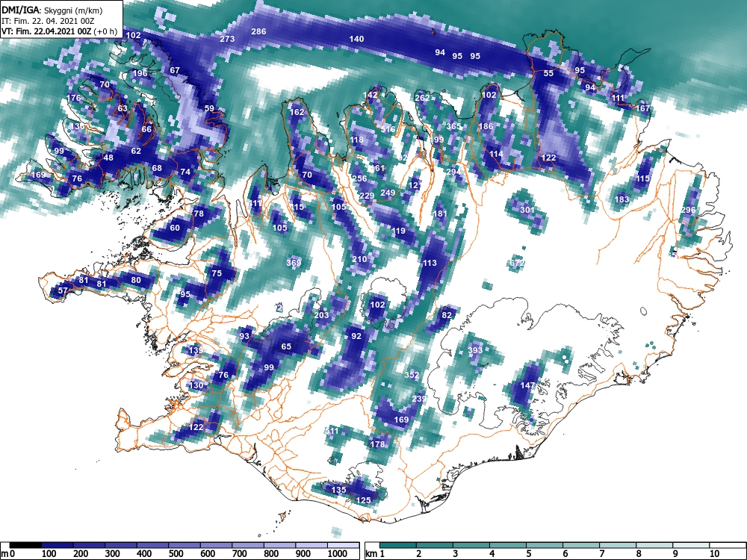
Task: Click the '229' visibility value
Action: (x=367, y=196)
